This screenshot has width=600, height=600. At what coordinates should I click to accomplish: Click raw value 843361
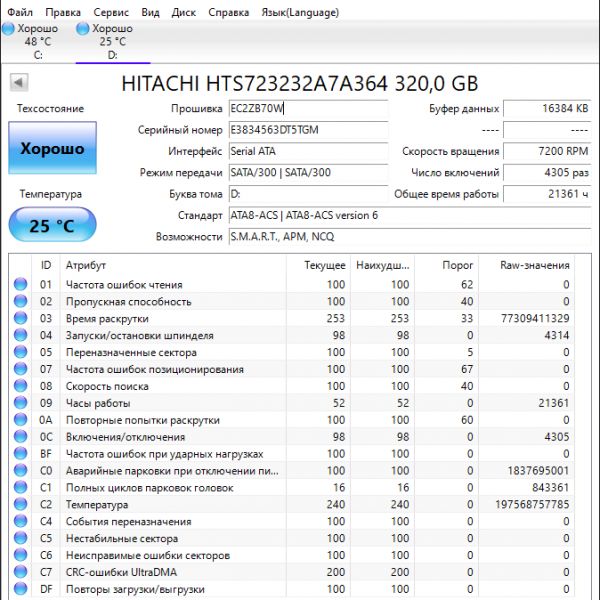(x=551, y=488)
